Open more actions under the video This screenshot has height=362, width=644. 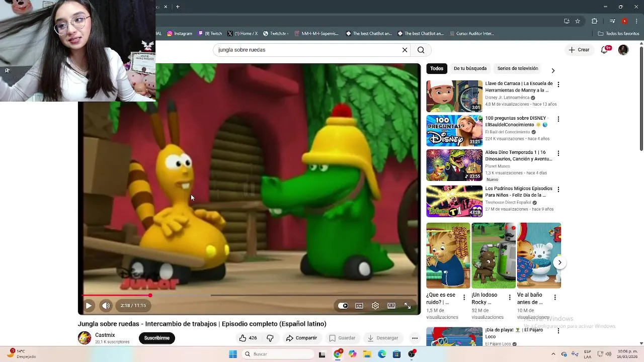(x=415, y=338)
